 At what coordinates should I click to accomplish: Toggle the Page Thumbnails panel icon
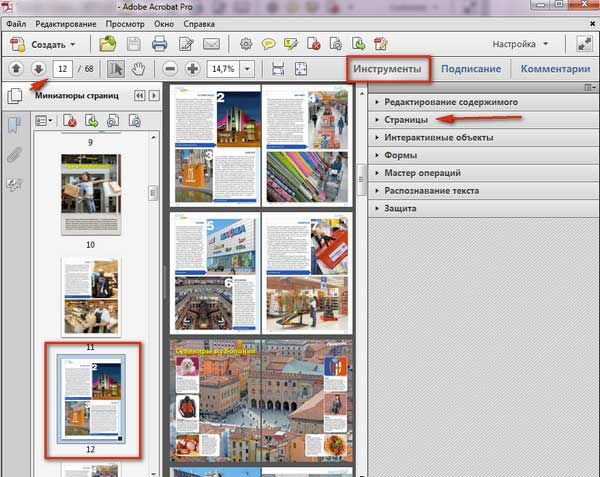point(15,97)
